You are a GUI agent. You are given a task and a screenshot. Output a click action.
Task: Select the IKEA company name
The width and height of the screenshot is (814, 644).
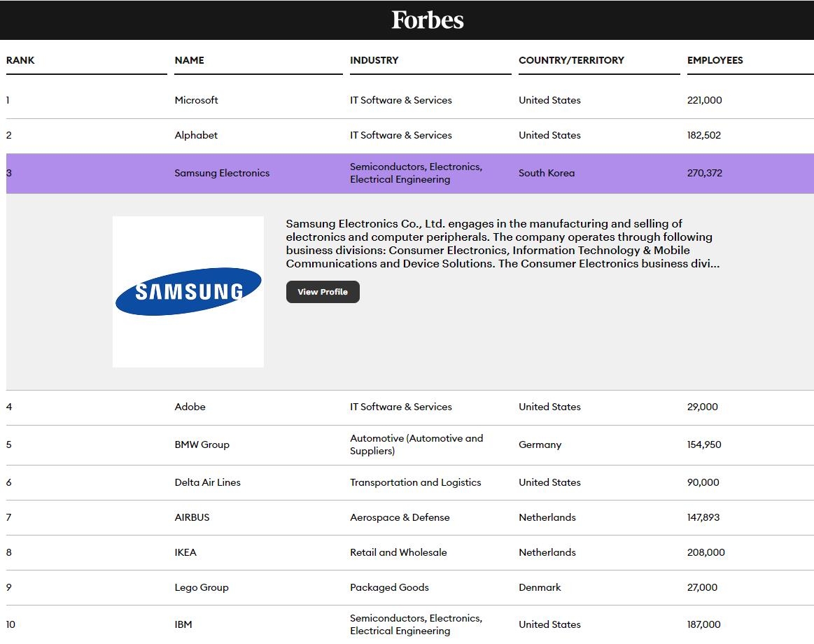tap(185, 552)
